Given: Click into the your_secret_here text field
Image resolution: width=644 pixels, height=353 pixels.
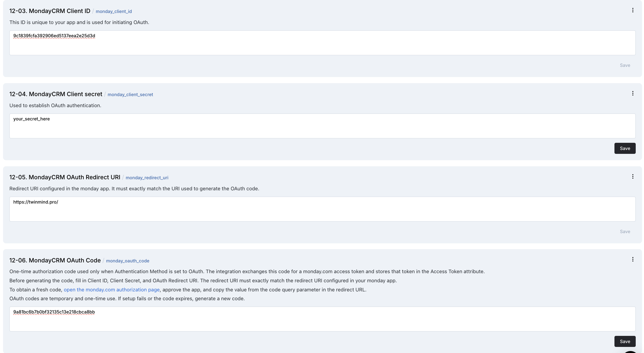Looking at the screenshot, I should (322, 126).
